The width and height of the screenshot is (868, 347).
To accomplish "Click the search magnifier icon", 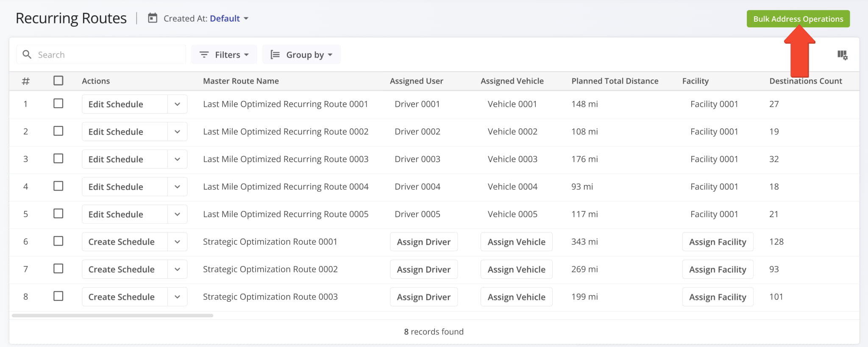I will pos(27,54).
